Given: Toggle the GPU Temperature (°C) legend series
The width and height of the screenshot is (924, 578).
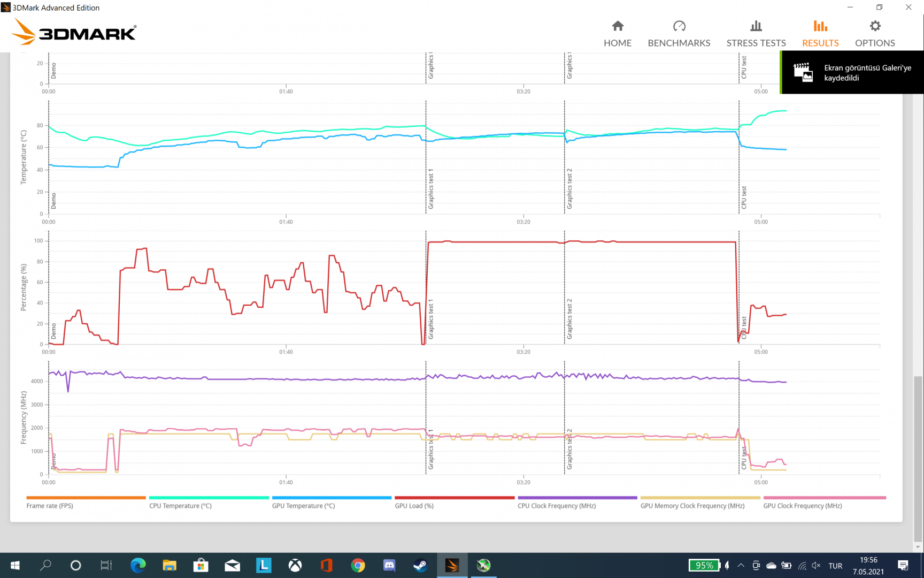Looking at the screenshot, I should tap(332, 502).
